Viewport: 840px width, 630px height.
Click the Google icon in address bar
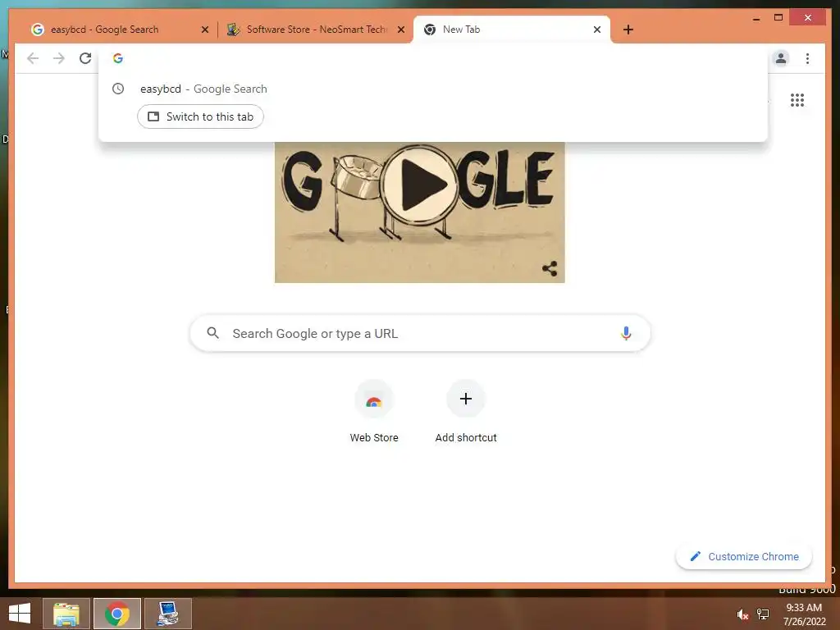click(x=118, y=58)
